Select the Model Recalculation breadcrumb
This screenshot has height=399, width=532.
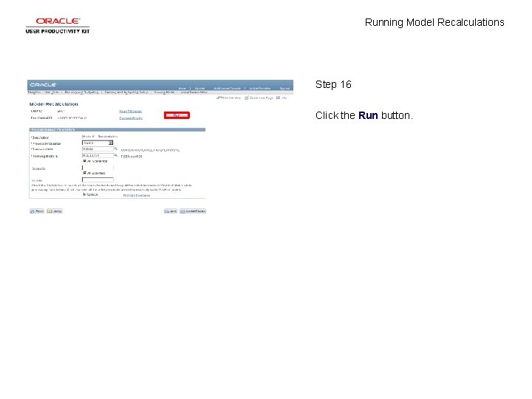tap(194, 92)
